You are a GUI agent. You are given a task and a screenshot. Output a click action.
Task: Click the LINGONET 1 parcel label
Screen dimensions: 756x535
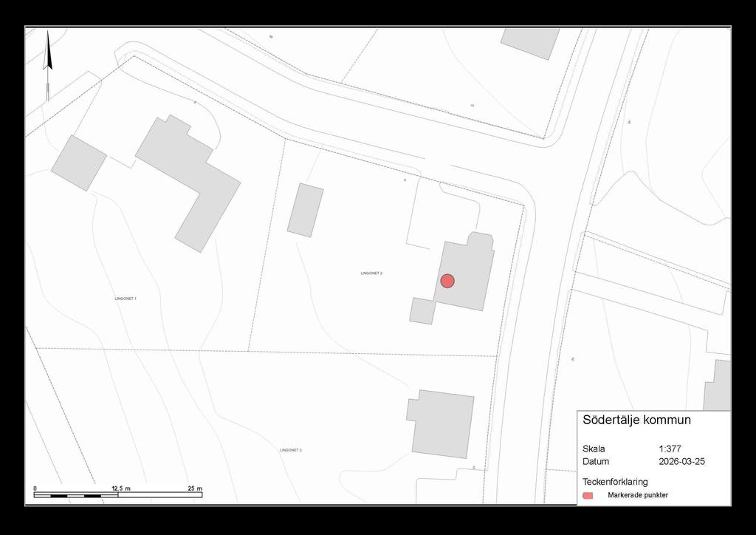point(126,299)
